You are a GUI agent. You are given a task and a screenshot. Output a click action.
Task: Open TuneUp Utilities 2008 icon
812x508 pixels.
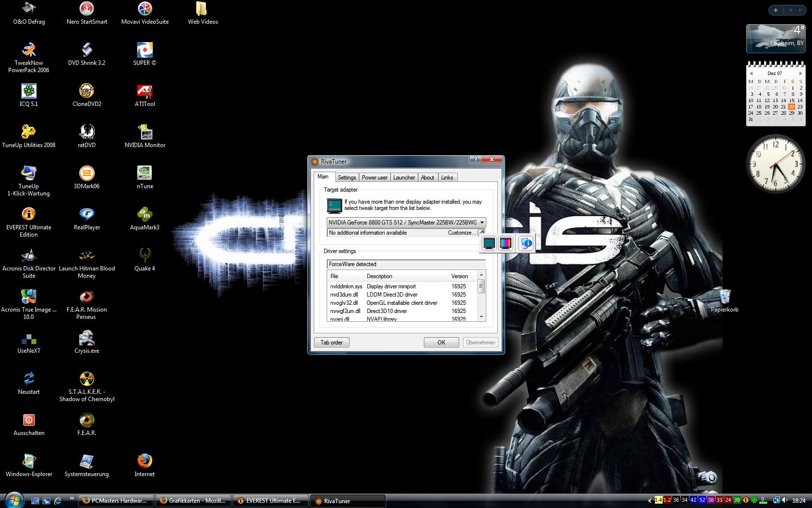[x=29, y=137]
